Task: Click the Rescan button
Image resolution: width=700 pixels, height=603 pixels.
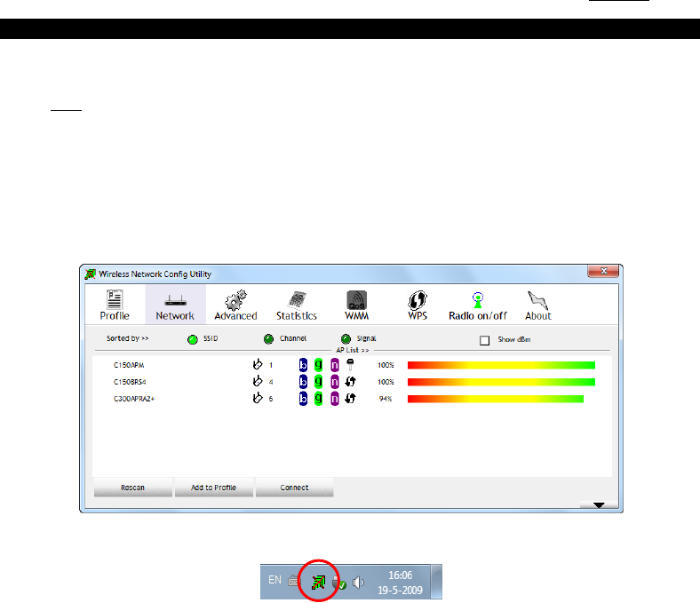Action: (x=133, y=488)
